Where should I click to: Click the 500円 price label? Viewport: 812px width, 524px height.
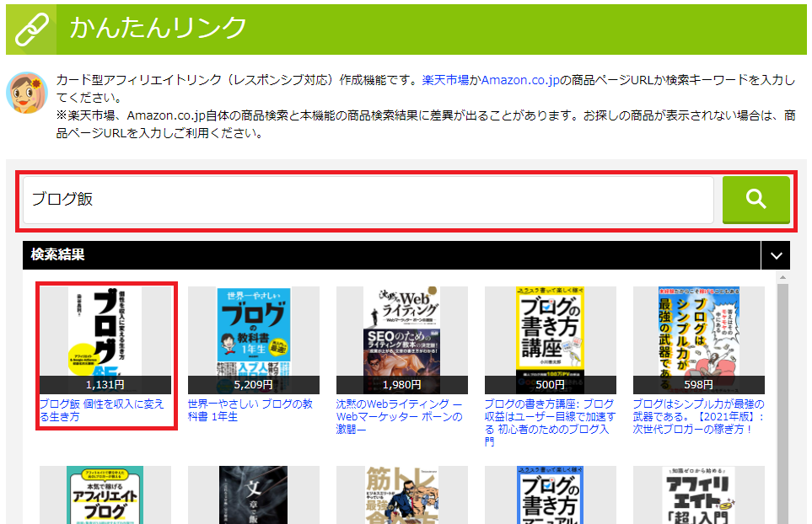click(550, 385)
